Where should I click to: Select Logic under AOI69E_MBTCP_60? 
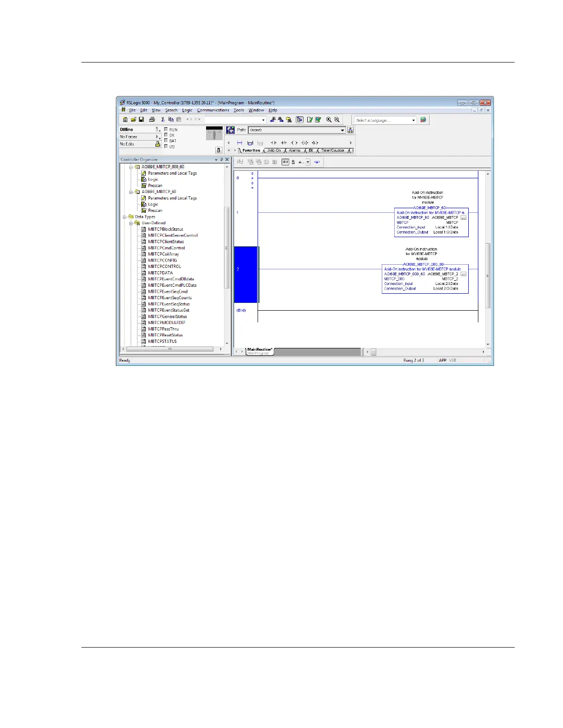(x=153, y=204)
